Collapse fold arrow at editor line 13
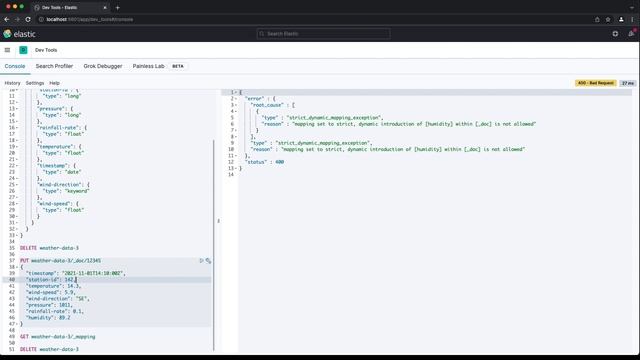 17,109
